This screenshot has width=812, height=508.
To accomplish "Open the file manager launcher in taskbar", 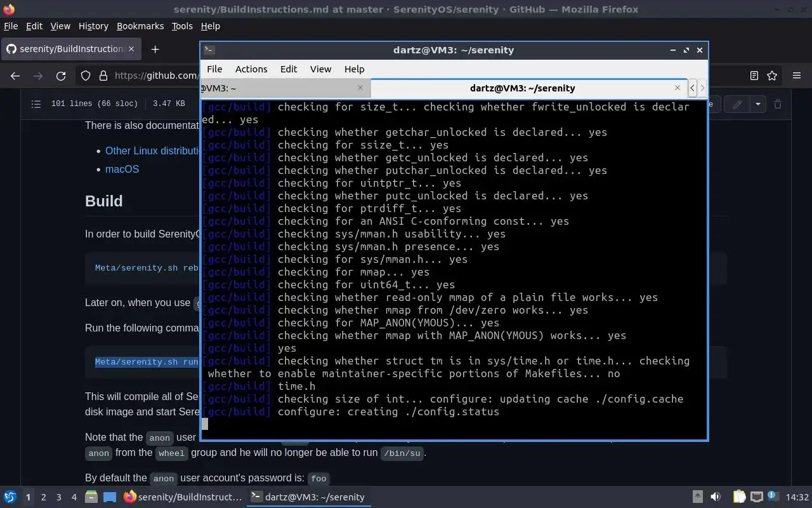I will [x=91, y=497].
